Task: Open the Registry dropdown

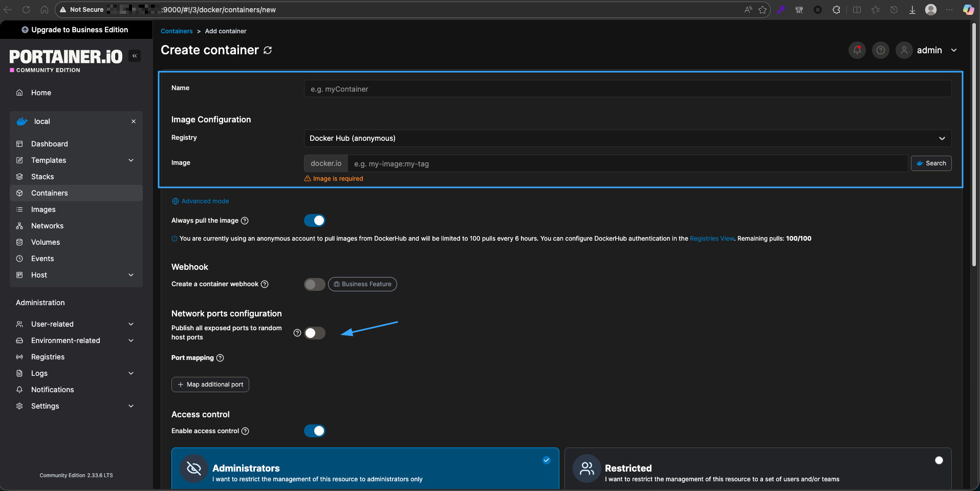Action: click(x=627, y=138)
